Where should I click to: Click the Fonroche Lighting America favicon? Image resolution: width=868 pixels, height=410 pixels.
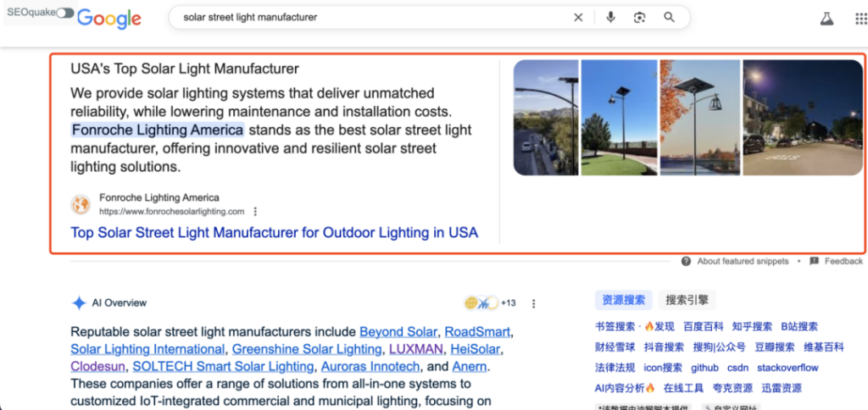(81, 204)
